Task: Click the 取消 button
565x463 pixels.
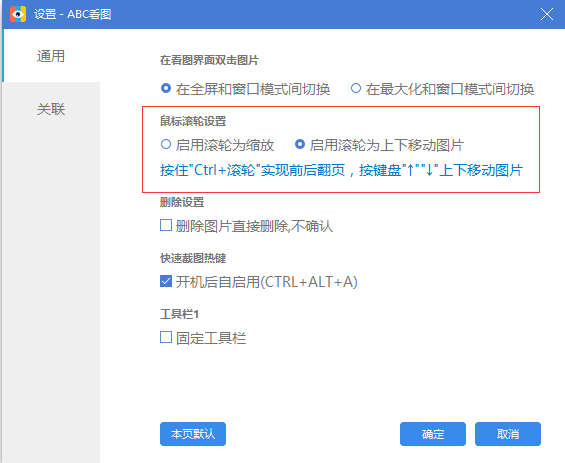Action: click(x=508, y=434)
